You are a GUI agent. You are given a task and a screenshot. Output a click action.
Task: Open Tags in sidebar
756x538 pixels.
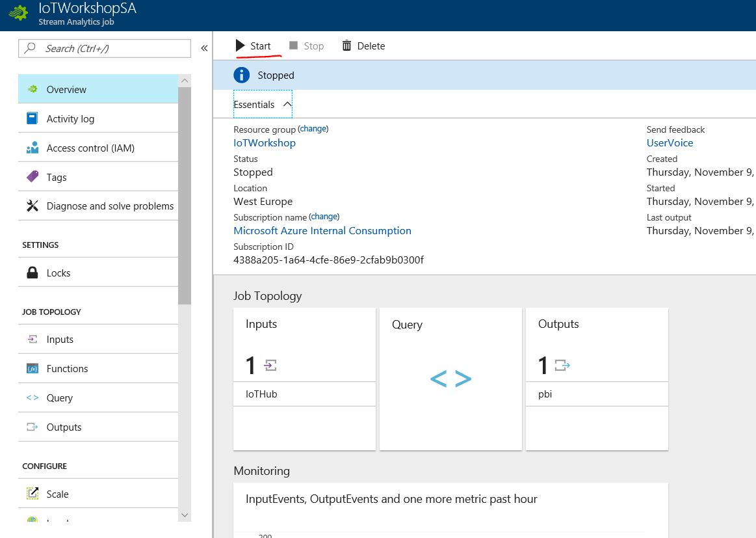tap(98, 177)
